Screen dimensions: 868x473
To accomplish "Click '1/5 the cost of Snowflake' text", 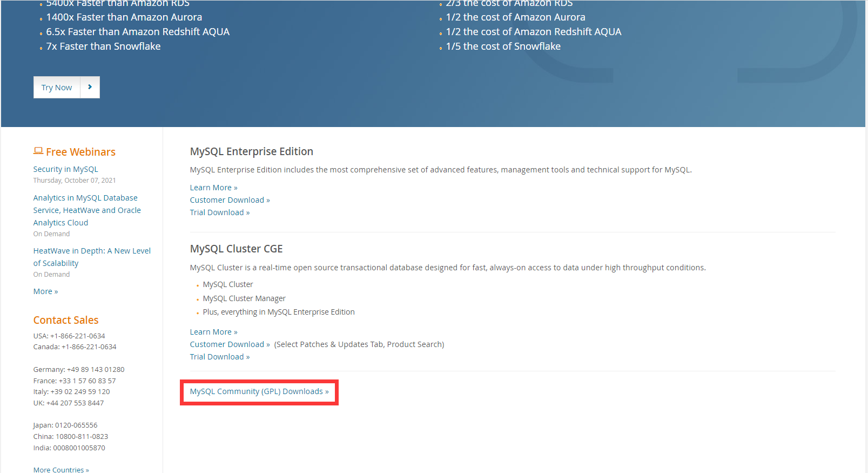I will (503, 46).
